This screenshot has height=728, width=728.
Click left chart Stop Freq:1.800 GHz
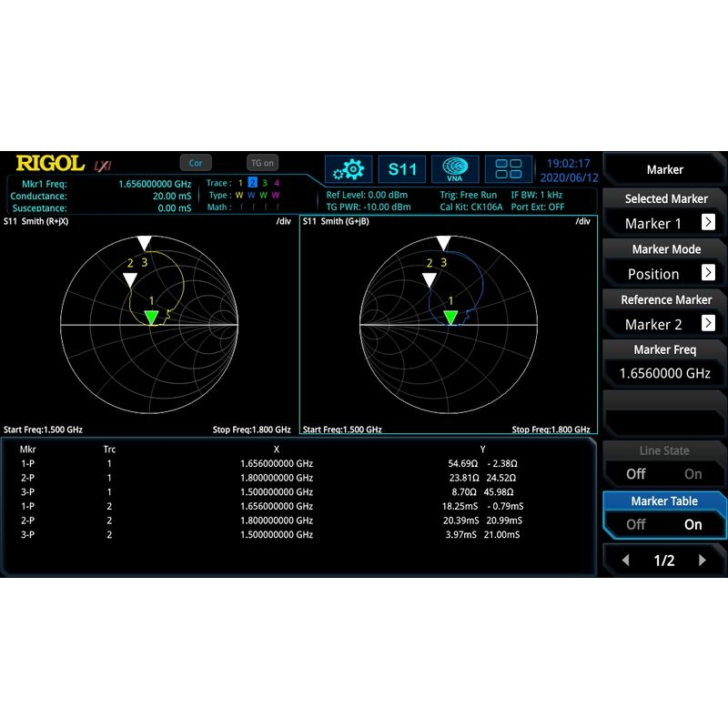pyautogui.click(x=252, y=430)
